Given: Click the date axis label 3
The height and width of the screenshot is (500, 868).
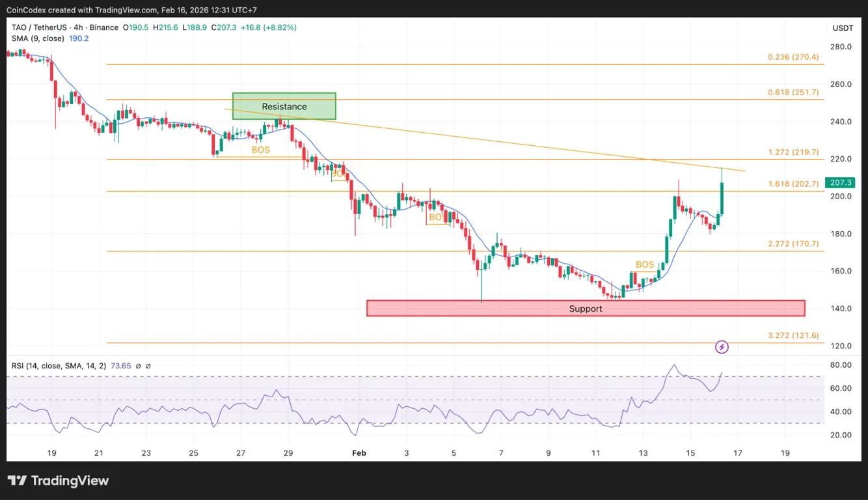Looking at the screenshot, I should click(x=407, y=452).
